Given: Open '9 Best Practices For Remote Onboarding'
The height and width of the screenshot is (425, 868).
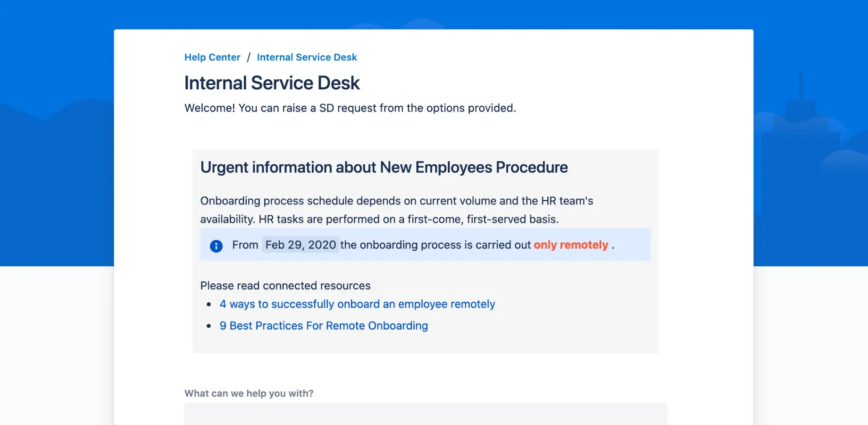Looking at the screenshot, I should point(324,326).
